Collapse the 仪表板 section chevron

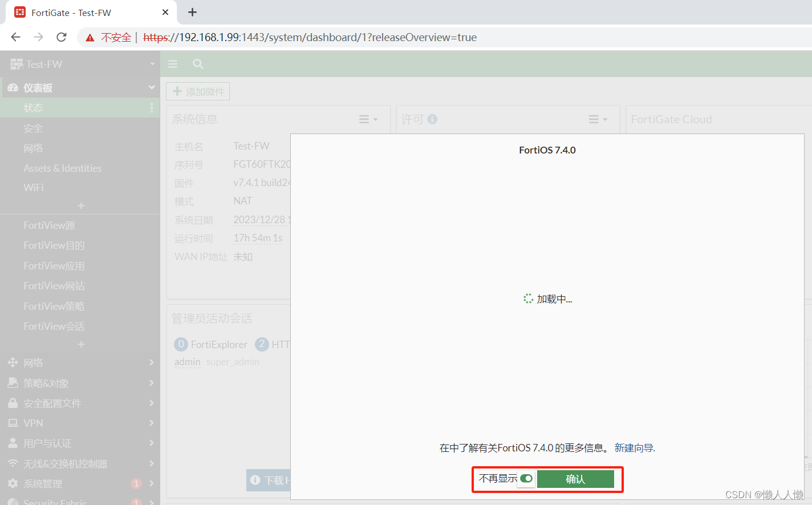(152, 87)
